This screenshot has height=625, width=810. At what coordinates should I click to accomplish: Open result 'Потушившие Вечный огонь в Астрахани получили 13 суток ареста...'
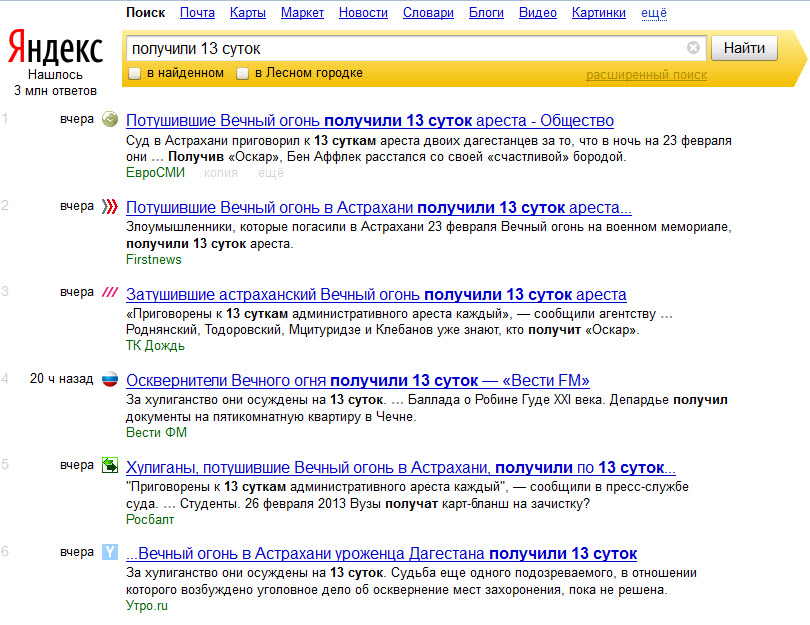pyautogui.click(x=379, y=207)
